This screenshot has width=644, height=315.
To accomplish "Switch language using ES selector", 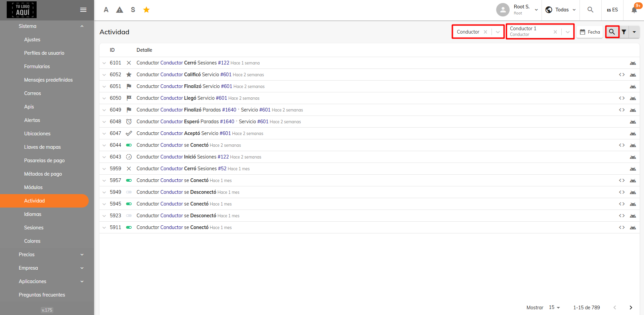I will (612, 10).
